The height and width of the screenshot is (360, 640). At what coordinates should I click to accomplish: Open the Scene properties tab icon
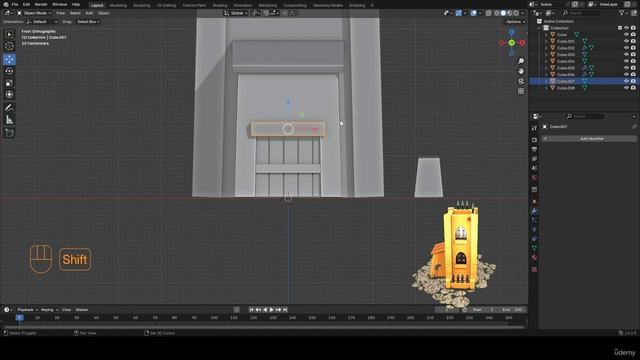534,168
